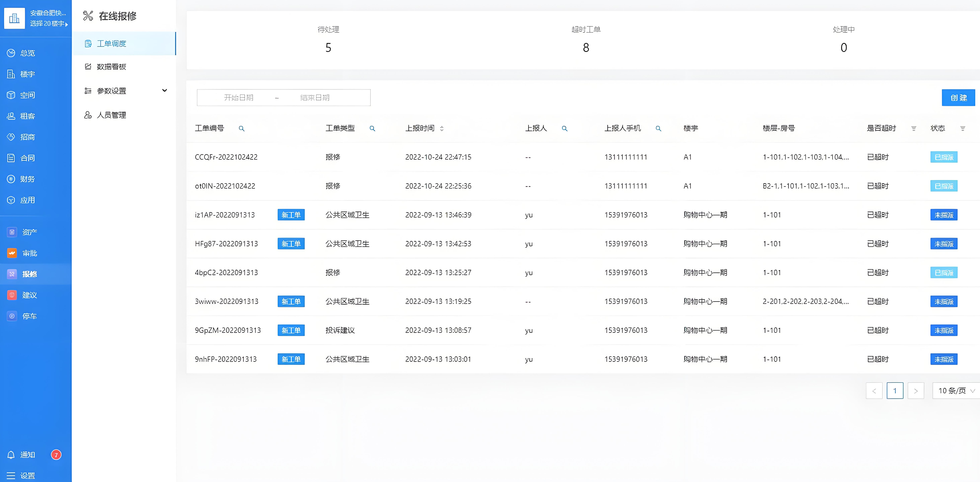Search by 上报人手机 magnifier icon
Screen dimensions: 980x482
(x=659, y=129)
